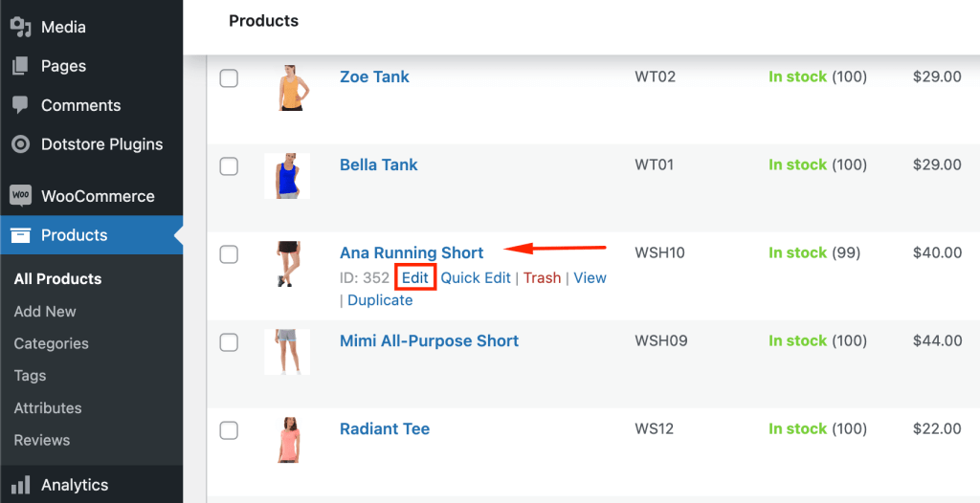980x503 pixels.
Task: Click the Products archive box icon
Action: click(x=21, y=235)
